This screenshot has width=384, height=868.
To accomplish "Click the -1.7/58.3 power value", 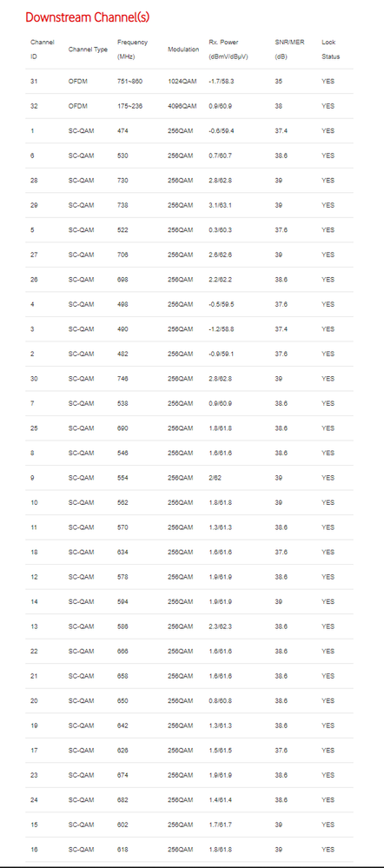I will (x=222, y=82).
